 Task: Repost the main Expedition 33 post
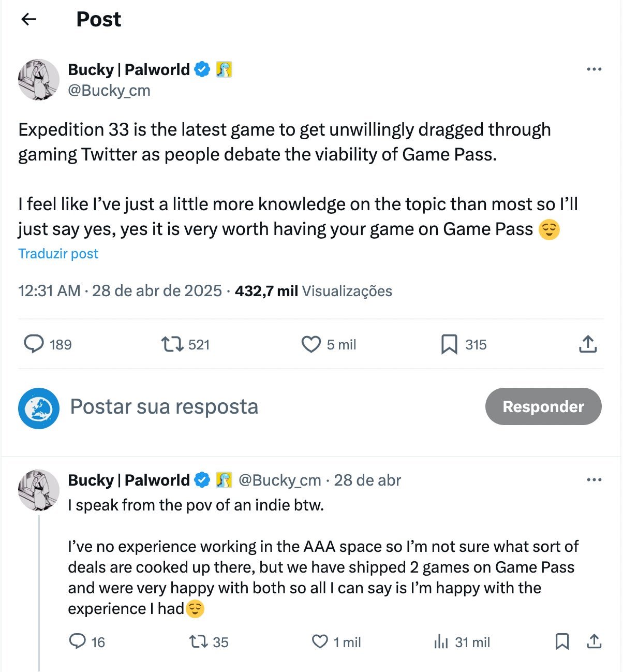point(172,344)
